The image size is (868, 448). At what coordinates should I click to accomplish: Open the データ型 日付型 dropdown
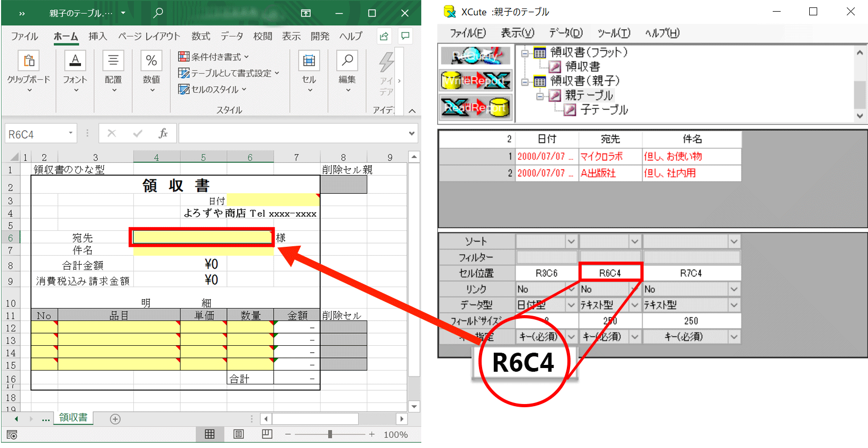571,305
